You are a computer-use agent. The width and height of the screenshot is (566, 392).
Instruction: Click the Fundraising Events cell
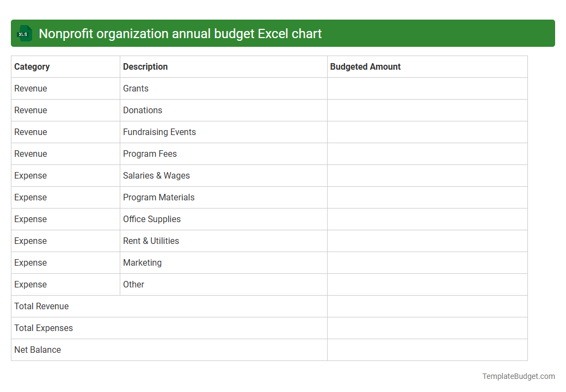159,132
